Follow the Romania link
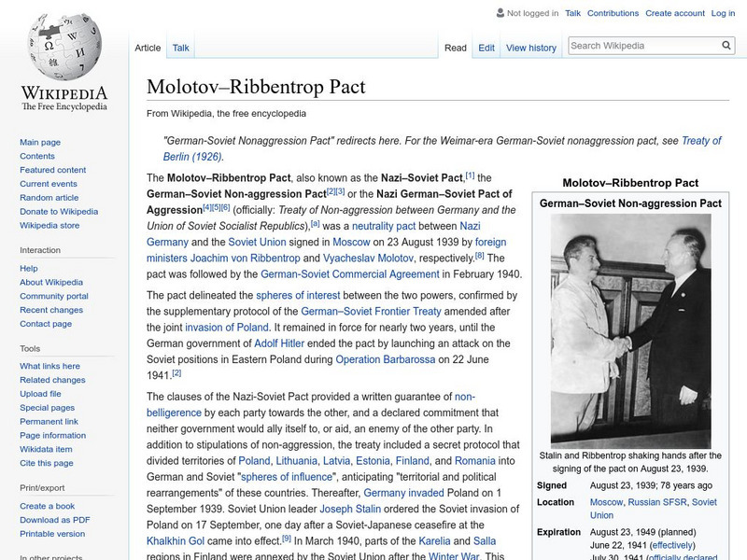This screenshot has width=747, height=560. tap(475, 461)
